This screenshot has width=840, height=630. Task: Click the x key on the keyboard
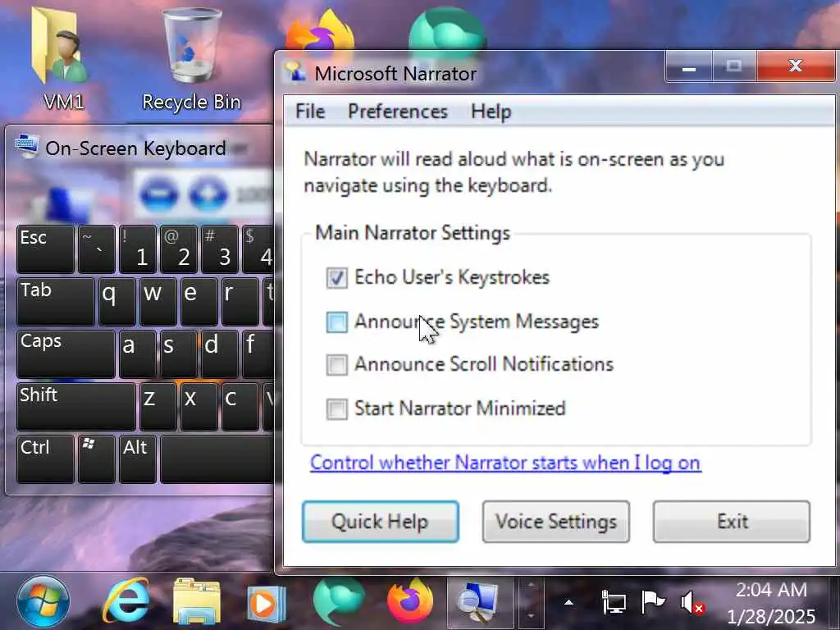tap(199, 407)
